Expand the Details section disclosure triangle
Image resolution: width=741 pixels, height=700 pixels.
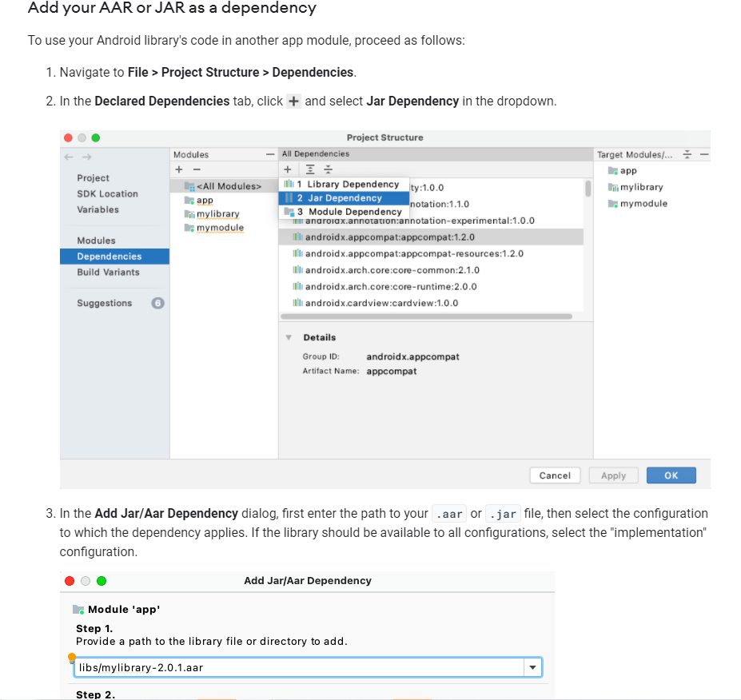tap(289, 337)
